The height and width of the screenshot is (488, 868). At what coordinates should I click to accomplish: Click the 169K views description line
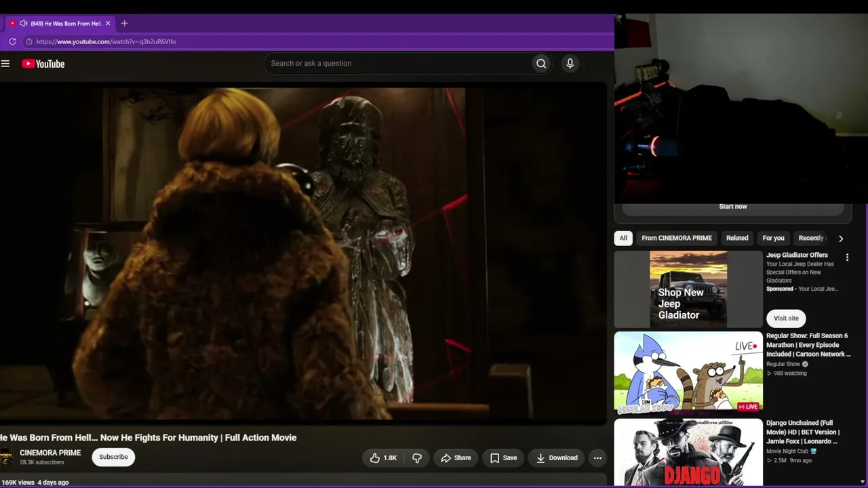(35, 483)
